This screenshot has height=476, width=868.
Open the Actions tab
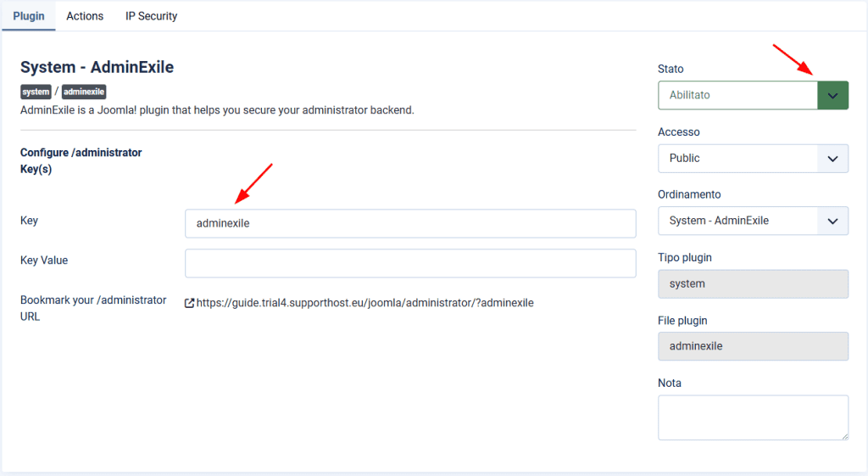[x=85, y=16]
